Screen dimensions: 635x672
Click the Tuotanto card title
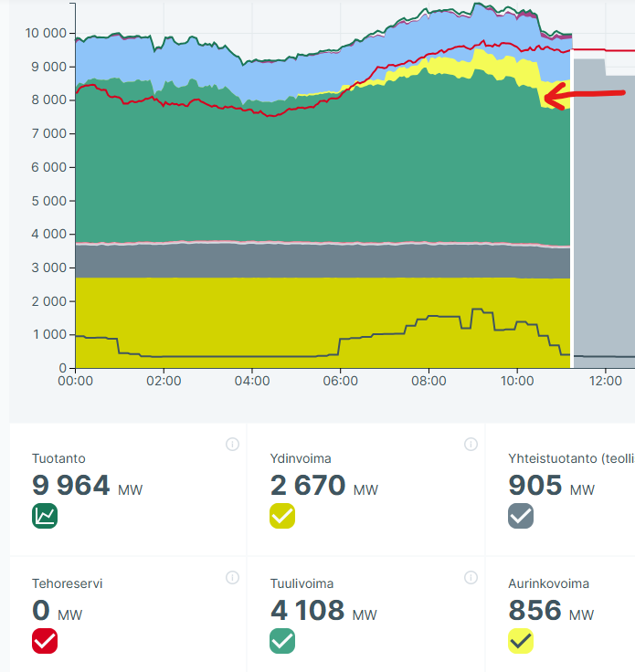click(58, 458)
